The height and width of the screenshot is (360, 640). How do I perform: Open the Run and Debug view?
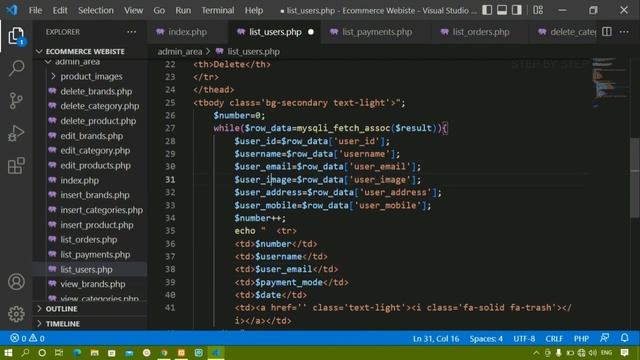click(16, 133)
